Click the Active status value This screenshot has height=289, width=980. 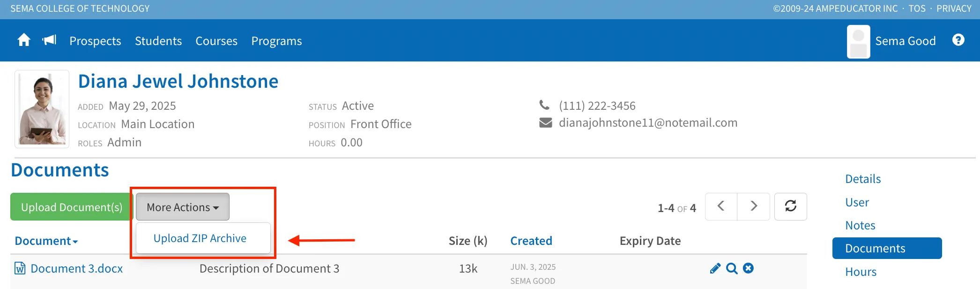[358, 106]
